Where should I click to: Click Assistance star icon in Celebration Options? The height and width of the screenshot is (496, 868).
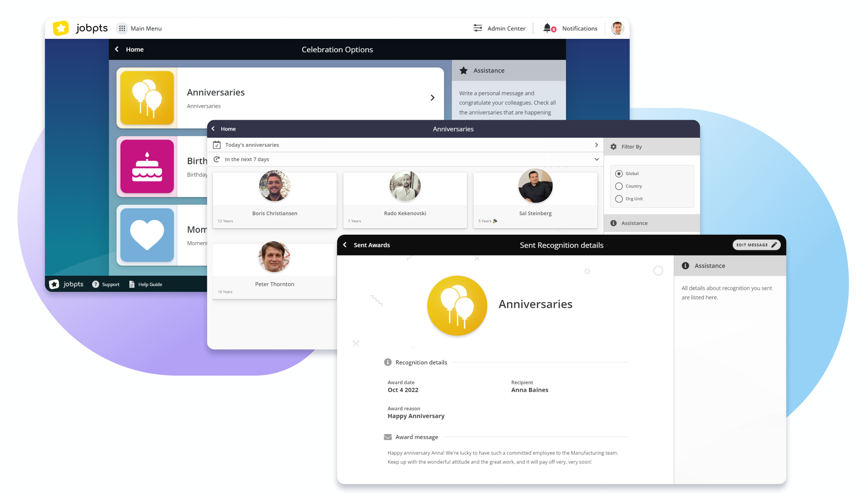[x=464, y=71]
